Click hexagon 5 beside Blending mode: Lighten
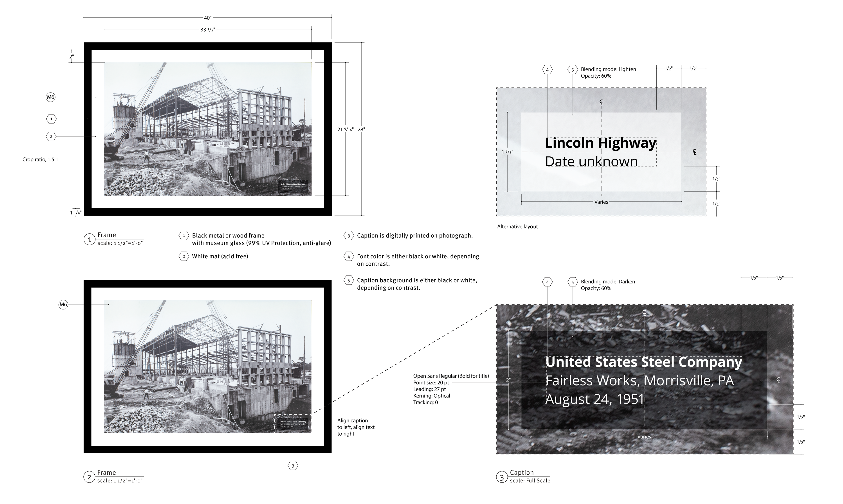Screen dimensions: 843x504 (572, 70)
